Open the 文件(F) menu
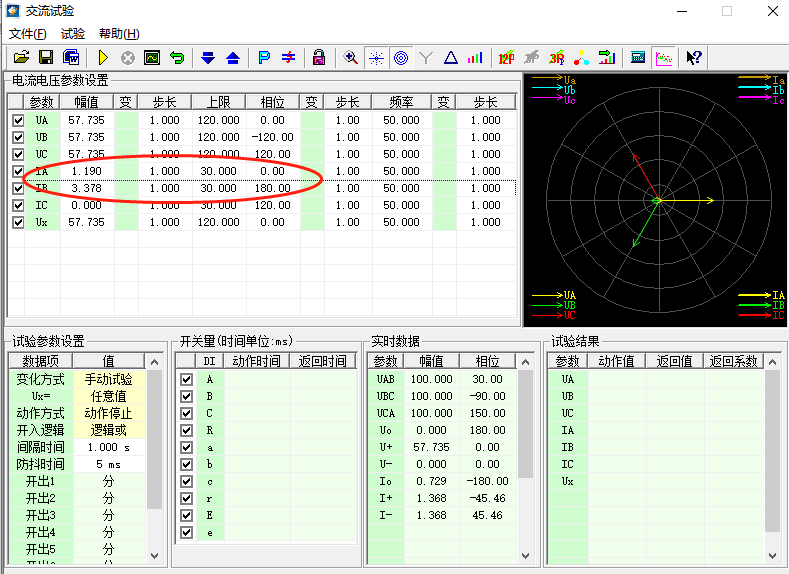The height and width of the screenshot is (574, 789). point(29,34)
